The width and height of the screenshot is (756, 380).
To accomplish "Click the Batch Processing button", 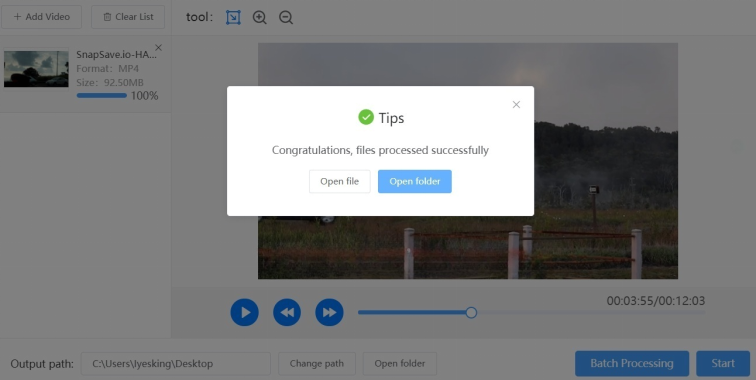I will (632, 364).
